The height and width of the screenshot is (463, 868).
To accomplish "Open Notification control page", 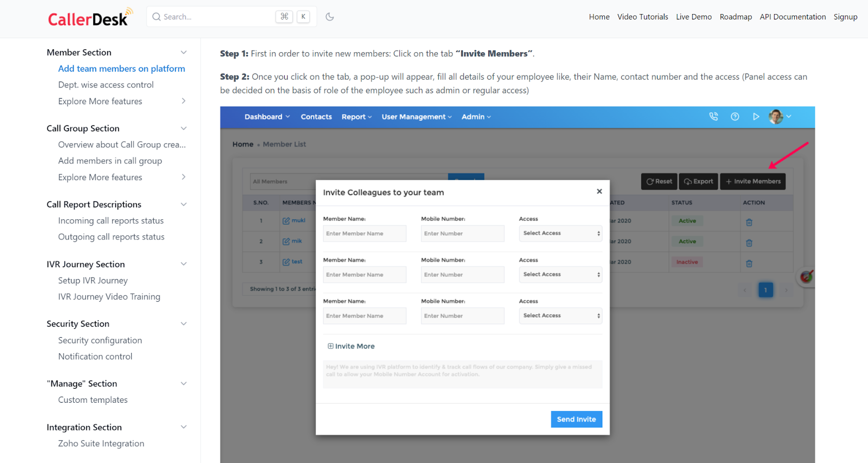I will (x=95, y=357).
